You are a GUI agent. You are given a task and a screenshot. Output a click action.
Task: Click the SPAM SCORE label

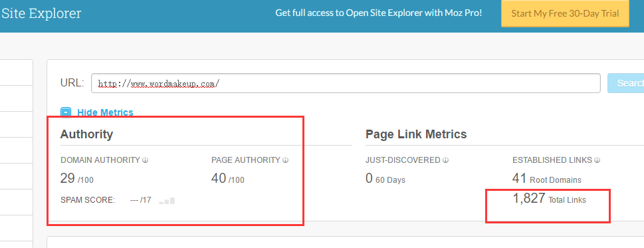click(88, 200)
